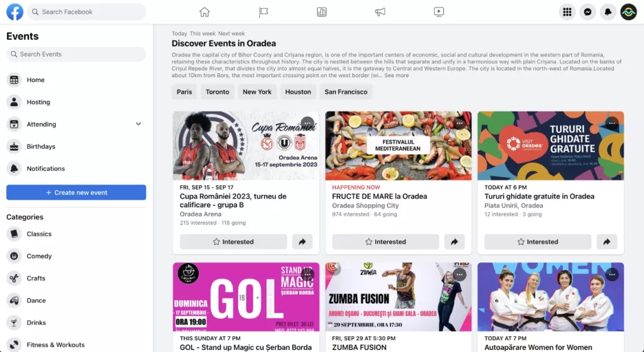Open the apps grid menu icon
Image resolution: width=644 pixels, height=352 pixels.
click(567, 12)
